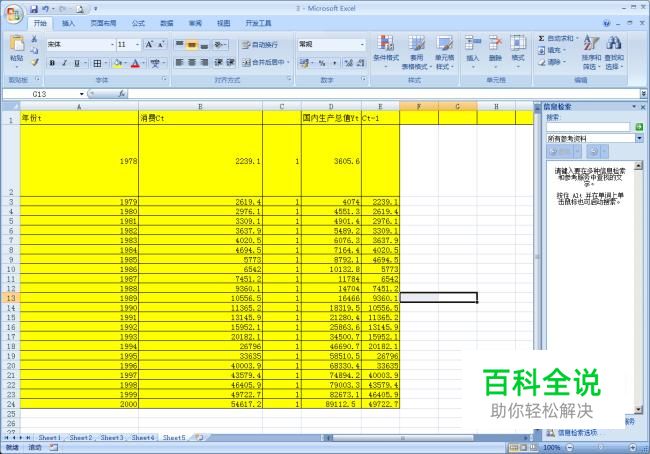Open the number format 常规 dropdown
The image size is (650, 454).
[x=362, y=44]
